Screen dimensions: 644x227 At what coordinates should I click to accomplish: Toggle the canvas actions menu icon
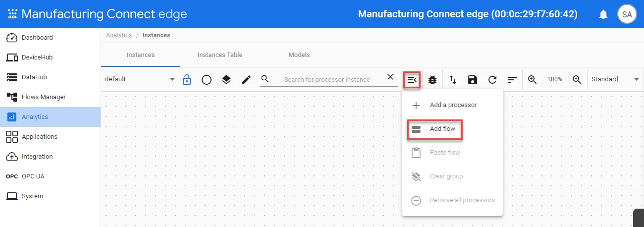[x=412, y=79]
